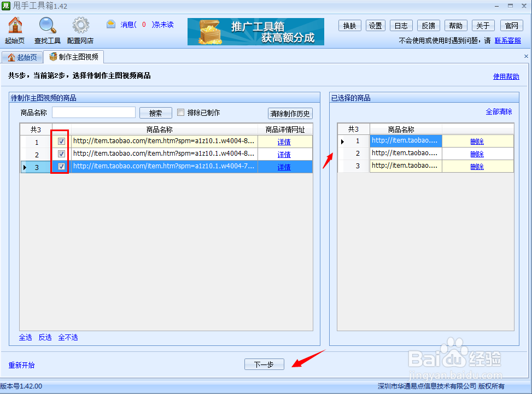Click the app logo in the title bar
The width and height of the screenshot is (532, 394).
tap(6, 5)
